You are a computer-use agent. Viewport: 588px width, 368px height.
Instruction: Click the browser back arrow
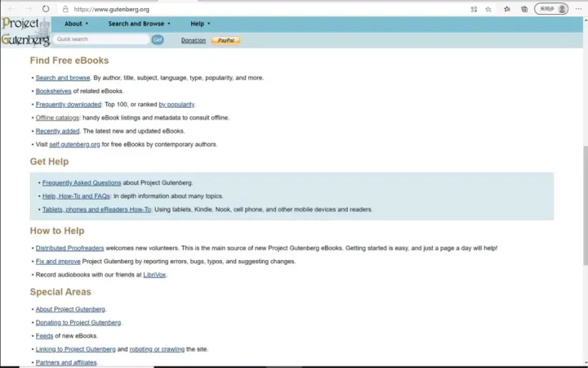pyautogui.click(x=11, y=9)
